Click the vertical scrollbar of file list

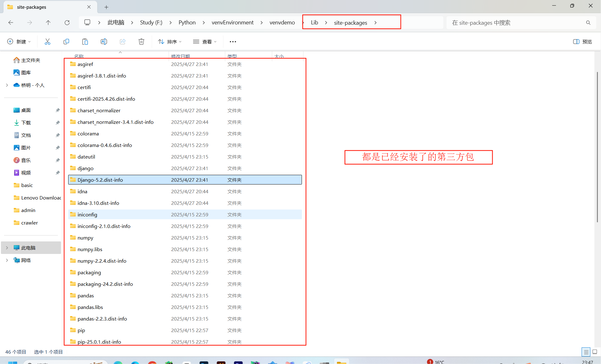(597, 147)
